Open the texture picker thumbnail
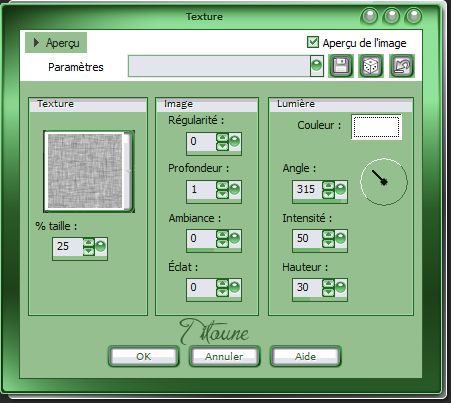The height and width of the screenshot is (403, 451). coord(89,171)
